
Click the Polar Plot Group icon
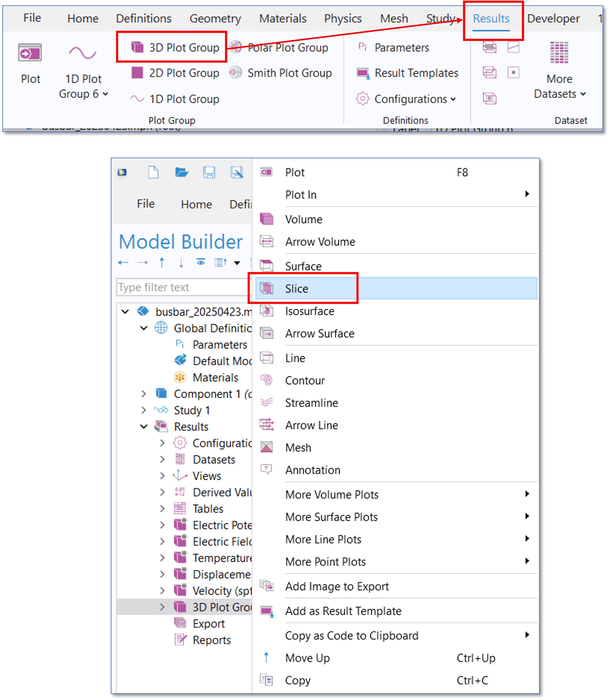pyautogui.click(x=235, y=47)
